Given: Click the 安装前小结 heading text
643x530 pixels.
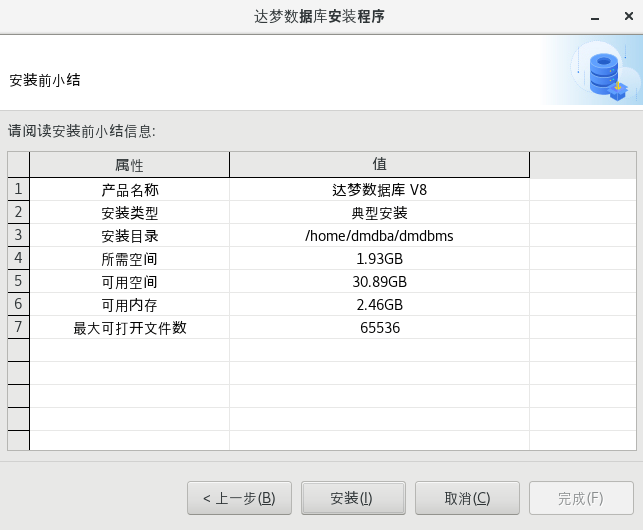Looking at the screenshot, I should pyautogui.click(x=45, y=80).
